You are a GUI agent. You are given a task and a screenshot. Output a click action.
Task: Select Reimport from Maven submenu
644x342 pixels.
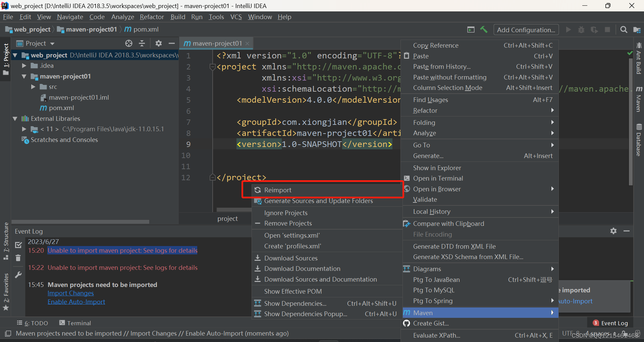(327, 190)
